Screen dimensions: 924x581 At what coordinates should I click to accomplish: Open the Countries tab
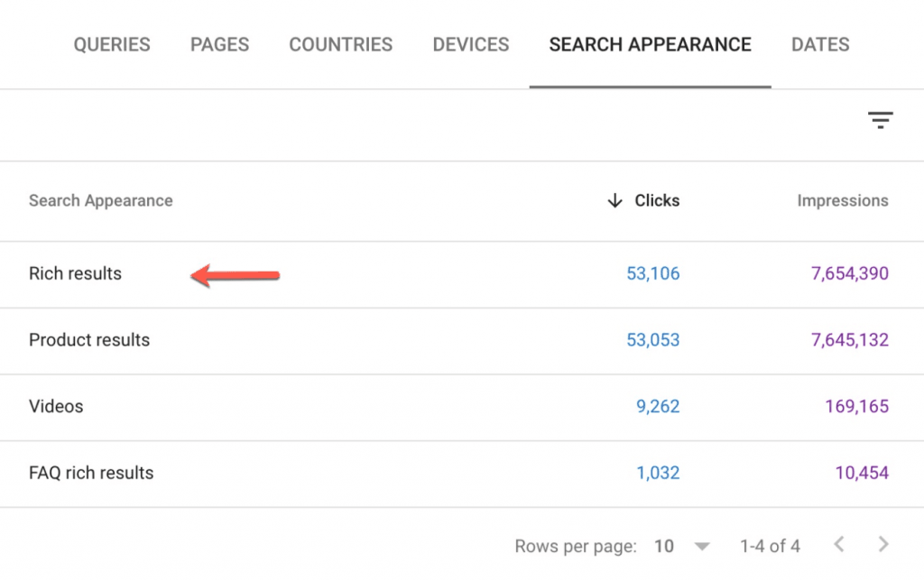340,44
